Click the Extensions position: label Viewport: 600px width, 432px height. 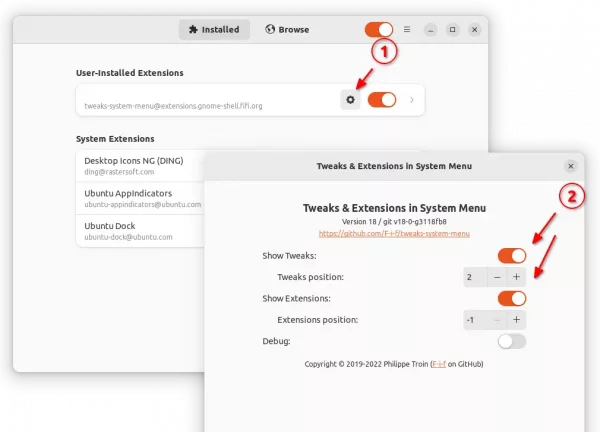318,320
